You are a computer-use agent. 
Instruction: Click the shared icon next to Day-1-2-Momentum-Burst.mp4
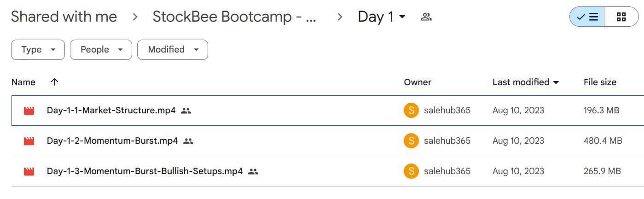click(x=188, y=141)
